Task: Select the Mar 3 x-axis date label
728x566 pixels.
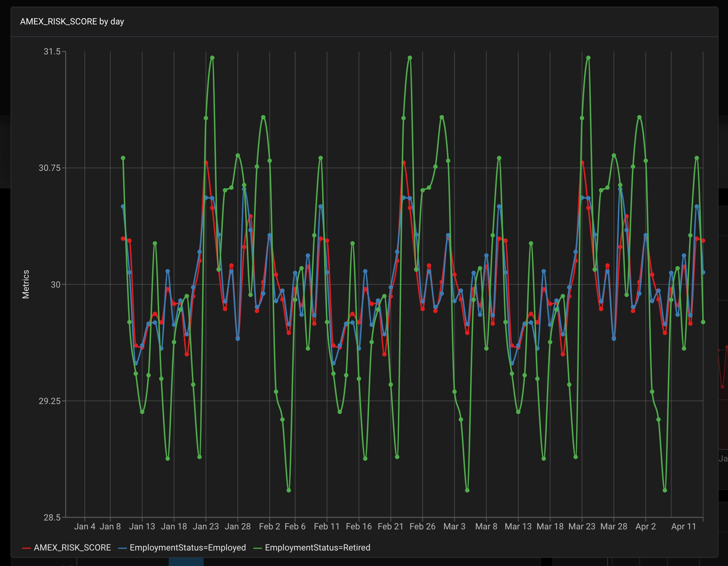Action: (x=454, y=527)
